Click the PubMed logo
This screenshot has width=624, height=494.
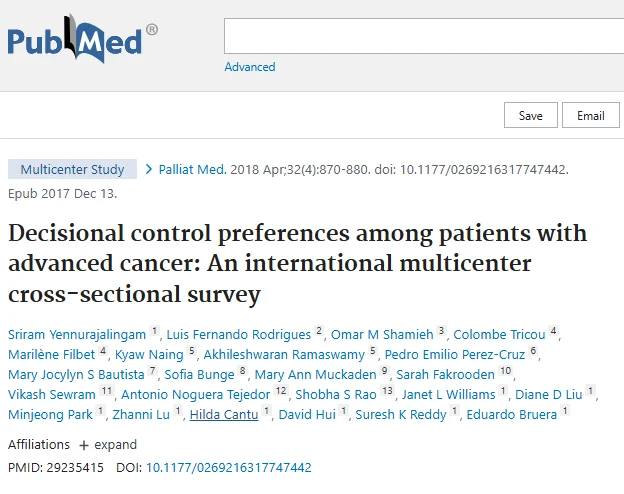pos(82,42)
